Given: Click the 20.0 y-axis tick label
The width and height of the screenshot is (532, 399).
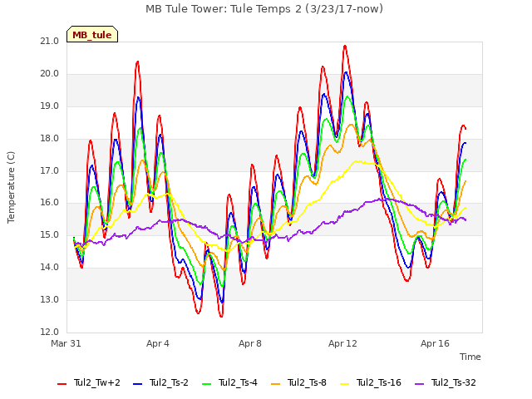Looking at the screenshot, I should [50, 74].
